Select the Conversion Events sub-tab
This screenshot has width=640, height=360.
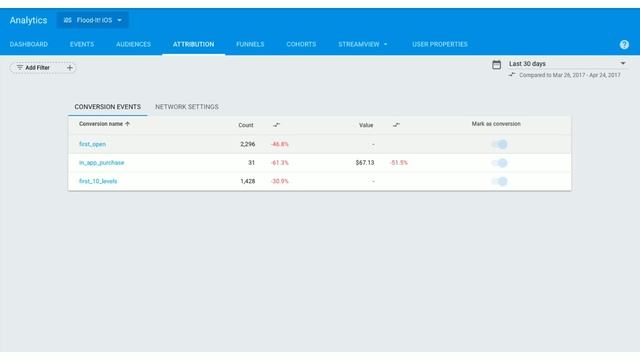[107, 107]
